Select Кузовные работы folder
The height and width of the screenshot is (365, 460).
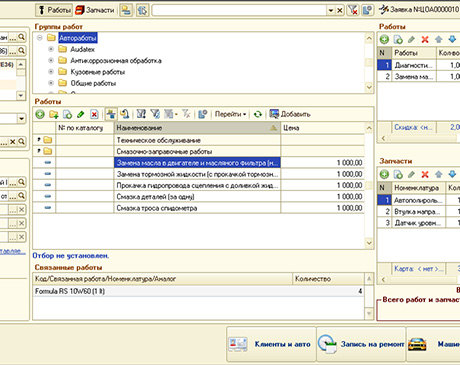[97, 72]
